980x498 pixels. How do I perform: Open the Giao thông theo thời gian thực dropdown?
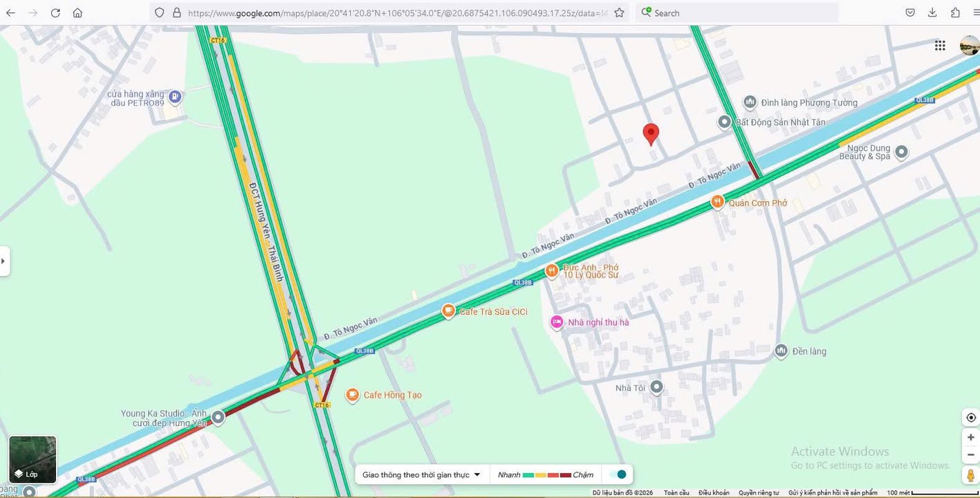pos(421,474)
